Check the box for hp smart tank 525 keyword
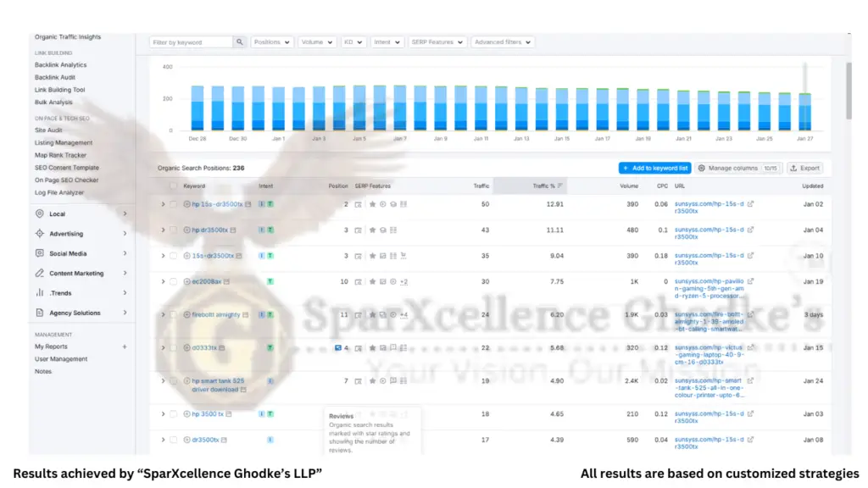The image size is (868, 488). tap(174, 381)
